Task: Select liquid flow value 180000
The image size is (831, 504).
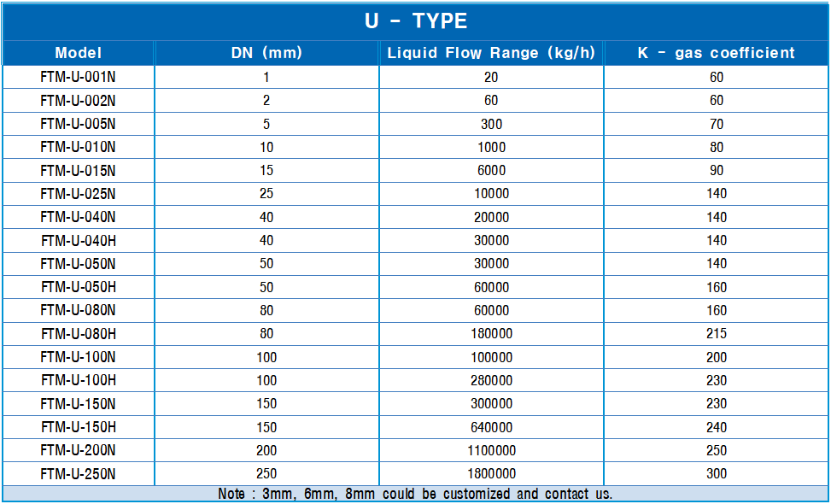Action: (491, 334)
